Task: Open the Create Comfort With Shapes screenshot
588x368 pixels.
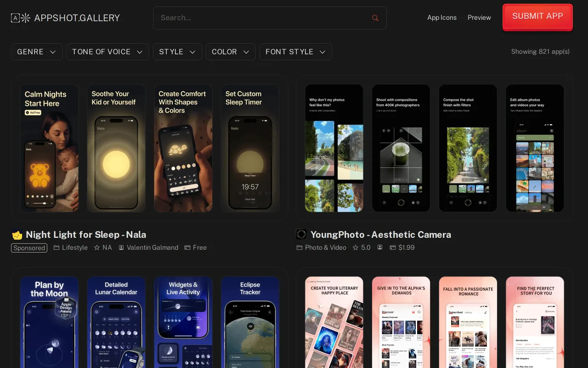Action: pyautogui.click(x=183, y=148)
